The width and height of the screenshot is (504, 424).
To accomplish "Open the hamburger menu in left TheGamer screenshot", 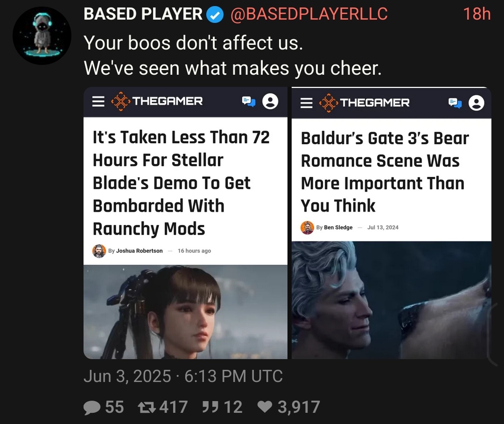I will click(98, 101).
